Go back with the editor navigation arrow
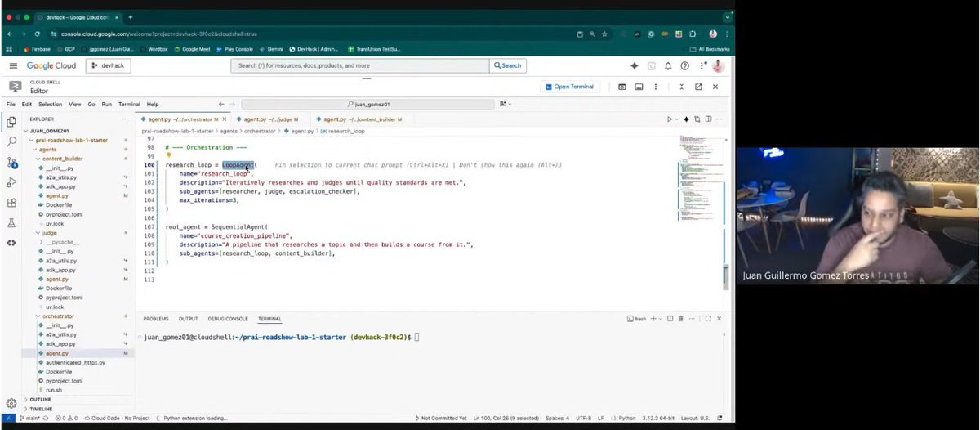 221,104
